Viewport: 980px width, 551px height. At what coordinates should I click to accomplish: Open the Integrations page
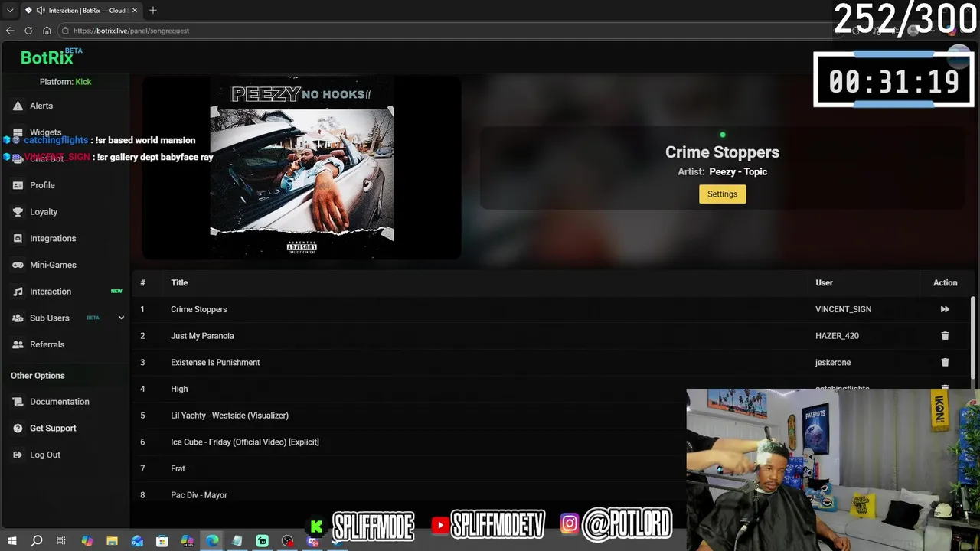click(53, 239)
